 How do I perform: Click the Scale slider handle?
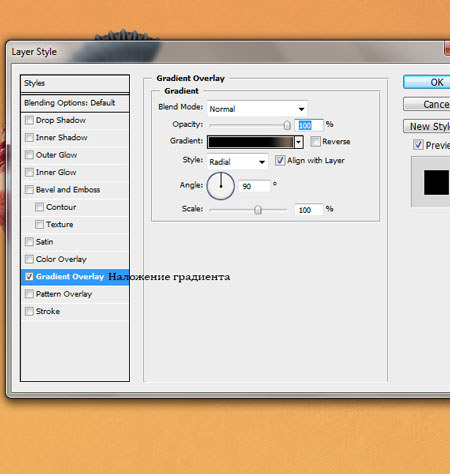[x=258, y=210]
